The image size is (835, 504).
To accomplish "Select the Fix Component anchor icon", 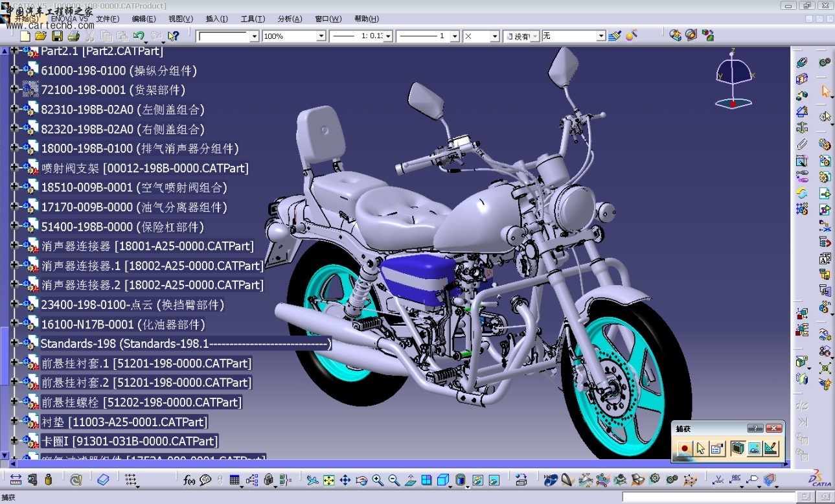I will coord(802,127).
